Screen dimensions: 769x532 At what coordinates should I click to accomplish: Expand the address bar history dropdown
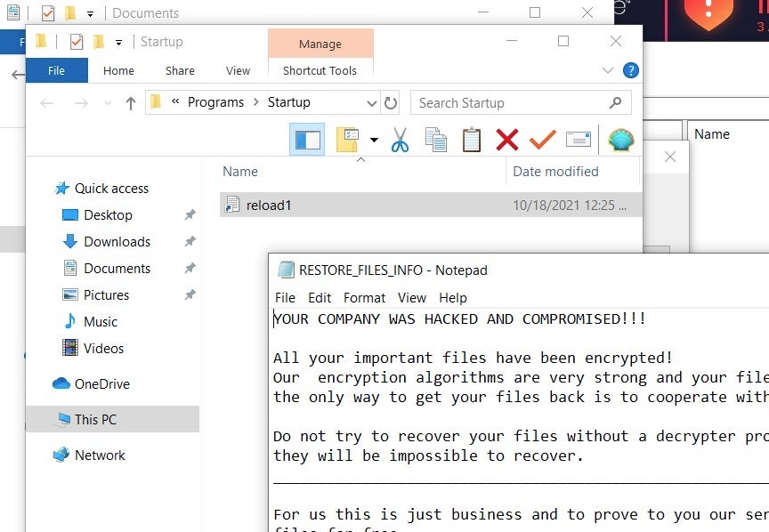point(372,103)
